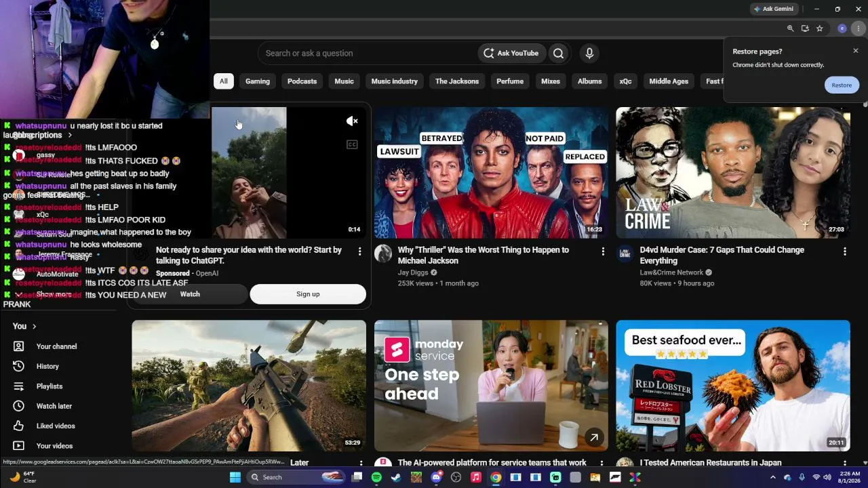Click the Ask YouTube button

pyautogui.click(x=512, y=54)
